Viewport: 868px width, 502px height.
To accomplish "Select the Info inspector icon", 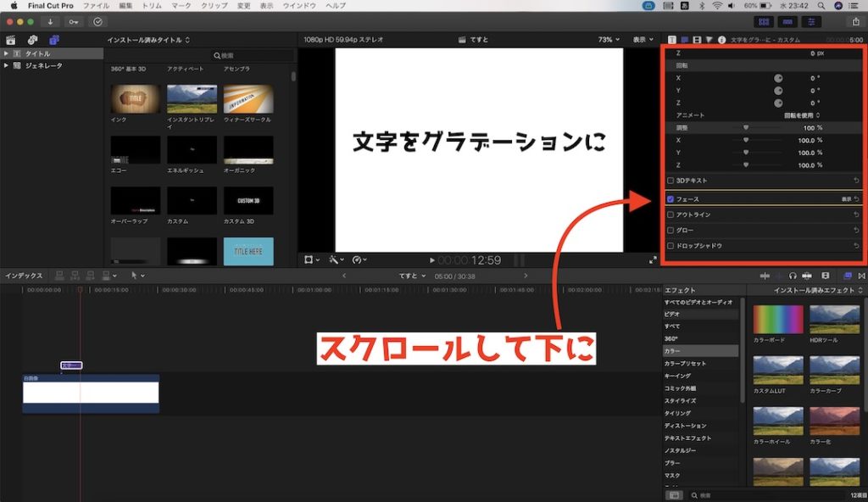I will [x=722, y=38].
